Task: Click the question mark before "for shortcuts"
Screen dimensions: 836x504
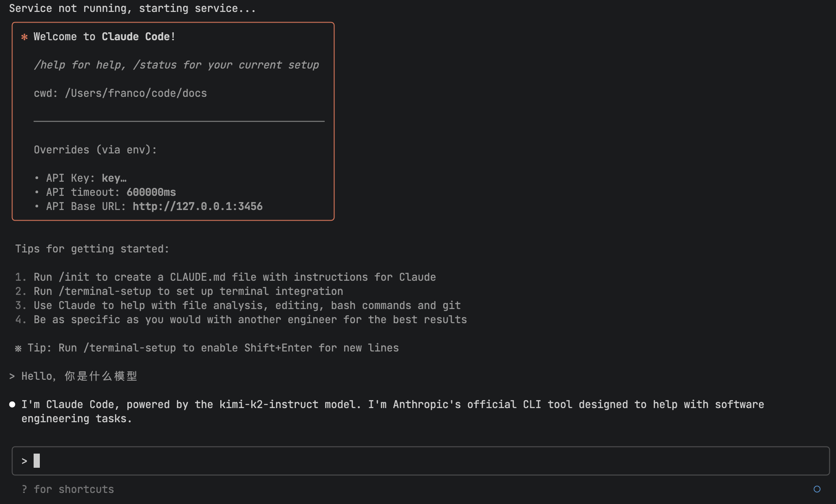Action: (x=24, y=489)
